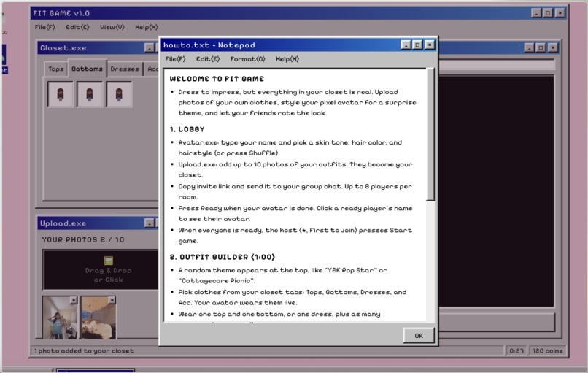Click the '120 coins' status bar entry
588x373 pixels.
coord(547,350)
